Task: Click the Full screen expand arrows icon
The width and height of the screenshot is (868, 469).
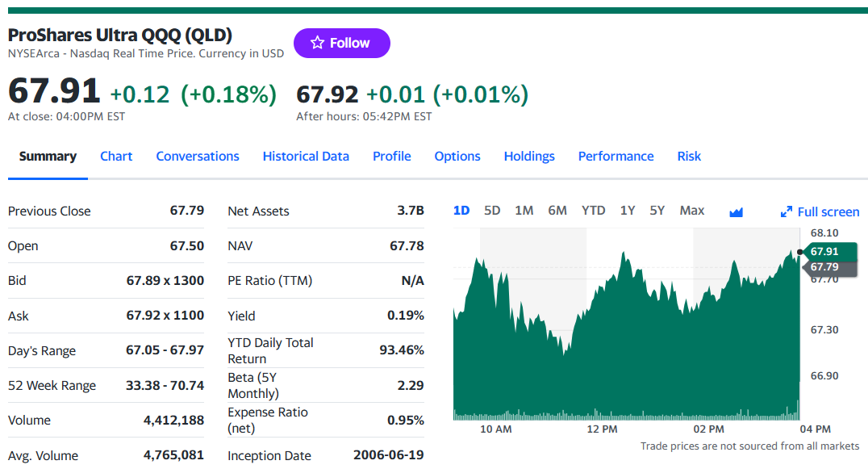Action: (x=786, y=211)
